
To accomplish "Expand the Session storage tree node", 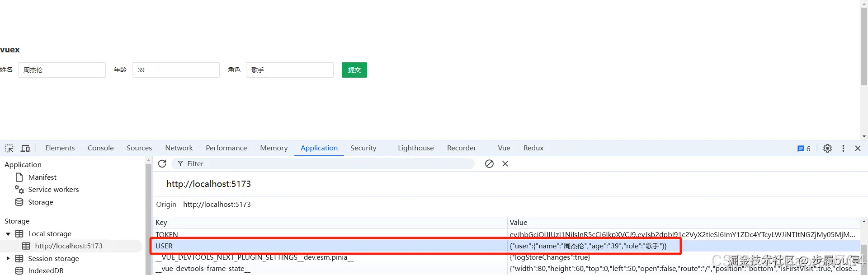I will pyautogui.click(x=8, y=258).
